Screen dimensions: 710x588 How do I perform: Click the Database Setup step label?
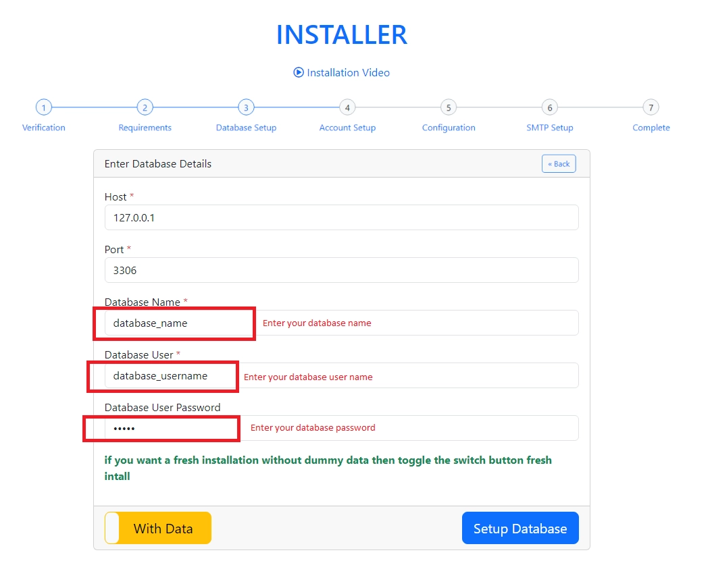(x=246, y=128)
